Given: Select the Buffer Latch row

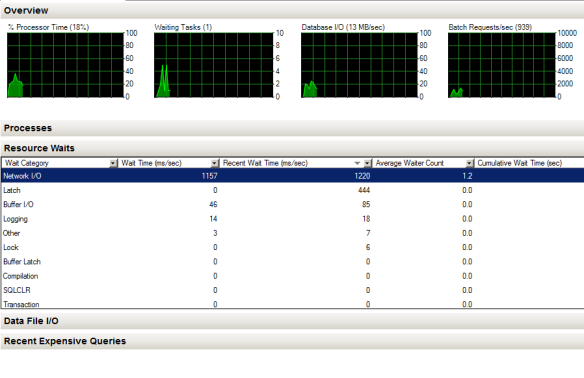Looking at the screenshot, I should pyautogui.click(x=292, y=261).
